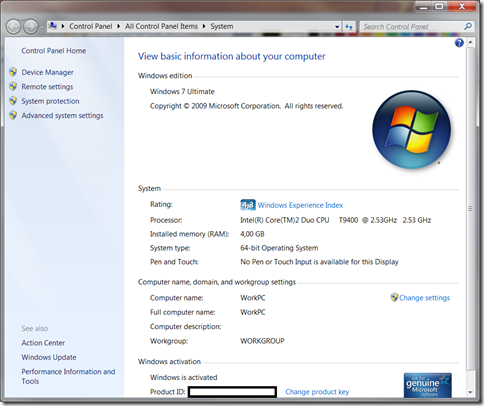Click the scrollbar down arrow
The image size is (484, 406).
tap(470, 392)
